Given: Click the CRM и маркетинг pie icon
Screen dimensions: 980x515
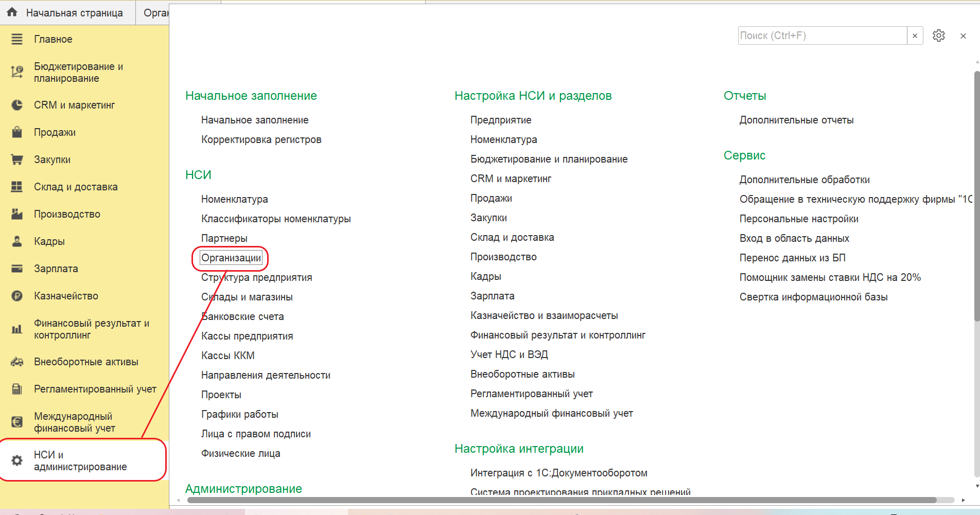Looking at the screenshot, I should [x=17, y=105].
